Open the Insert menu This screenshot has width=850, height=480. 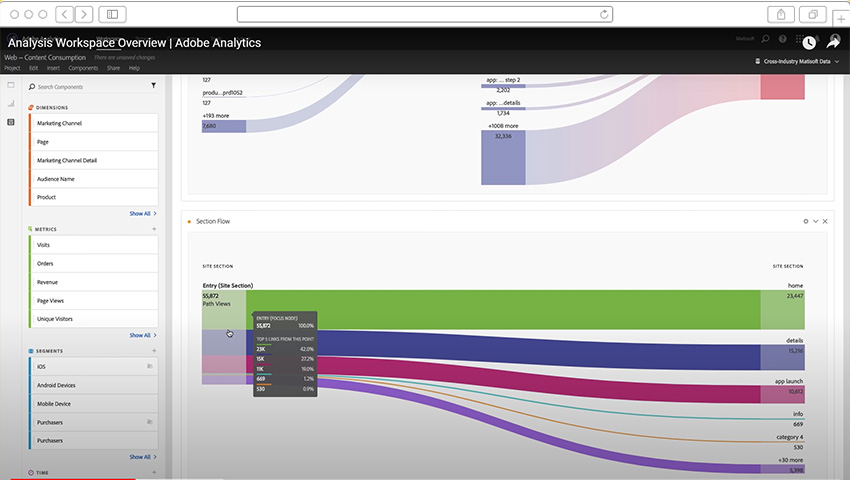[x=53, y=68]
